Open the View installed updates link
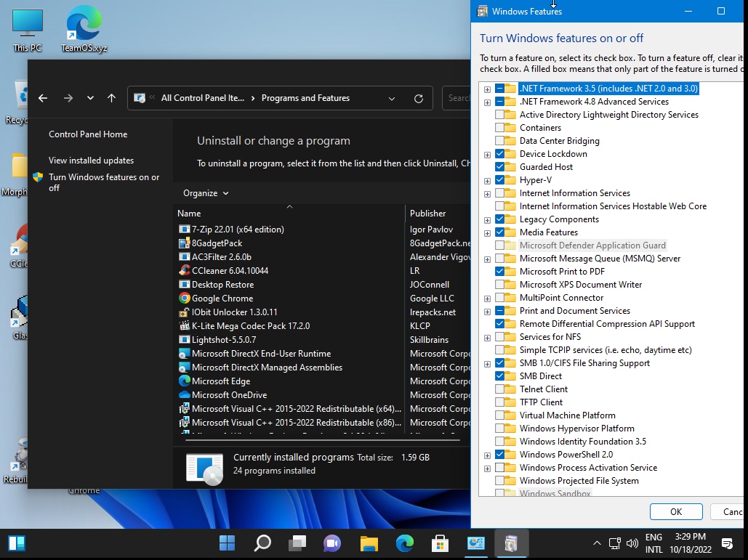The height and width of the screenshot is (560, 748). [92, 161]
